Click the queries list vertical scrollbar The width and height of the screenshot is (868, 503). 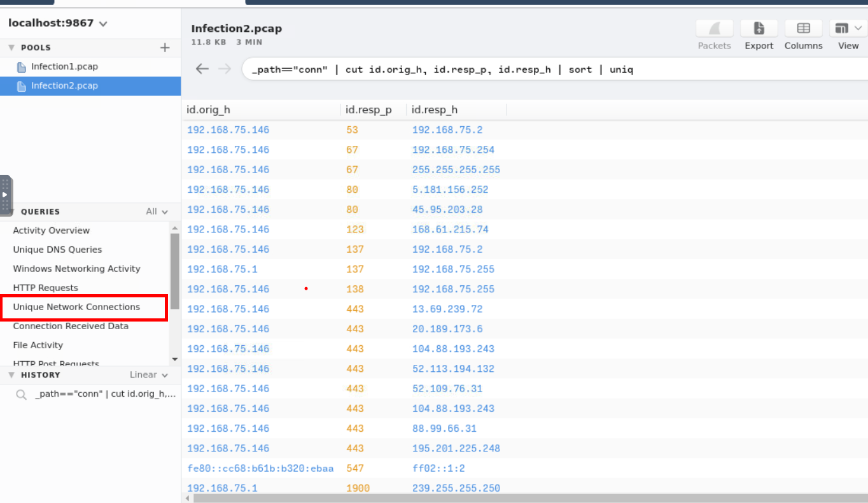(174, 271)
